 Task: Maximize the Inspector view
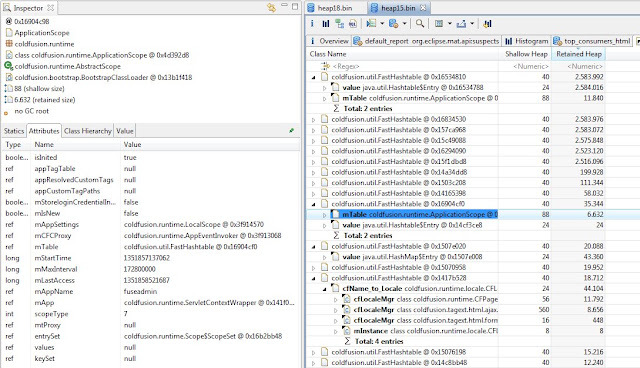click(x=295, y=7)
